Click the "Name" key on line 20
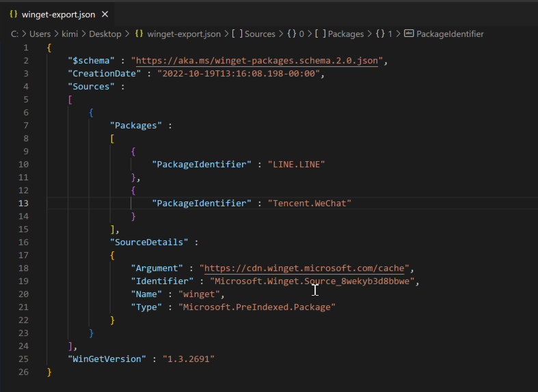Screen dimensions: 538x392 (146, 294)
